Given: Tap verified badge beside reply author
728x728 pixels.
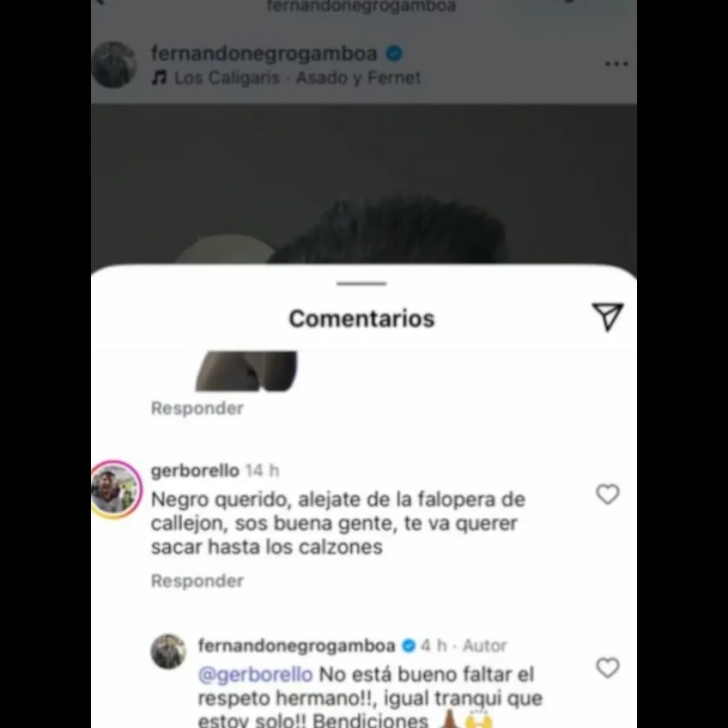Looking at the screenshot, I should (409, 645).
